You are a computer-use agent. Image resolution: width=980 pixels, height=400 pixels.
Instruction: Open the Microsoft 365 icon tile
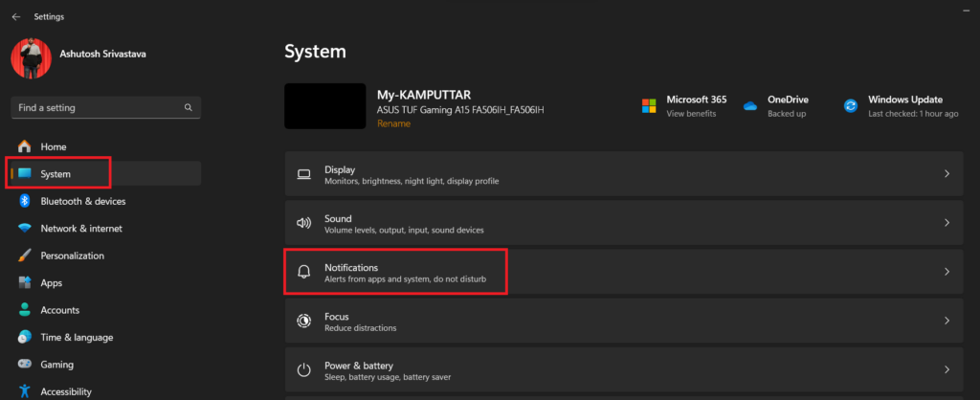pyautogui.click(x=649, y=105)
